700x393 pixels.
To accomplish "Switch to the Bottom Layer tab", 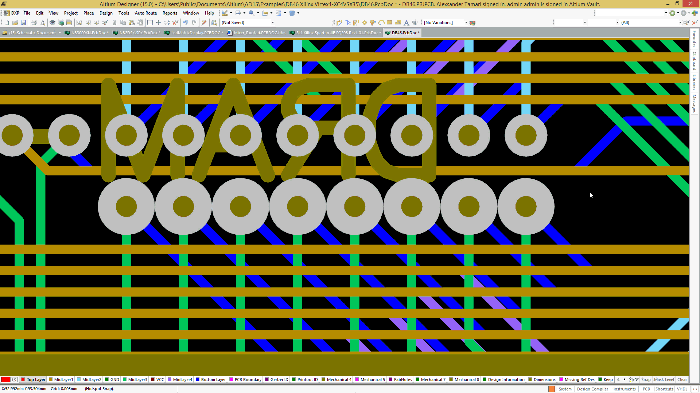I will [x=210, y=380].
